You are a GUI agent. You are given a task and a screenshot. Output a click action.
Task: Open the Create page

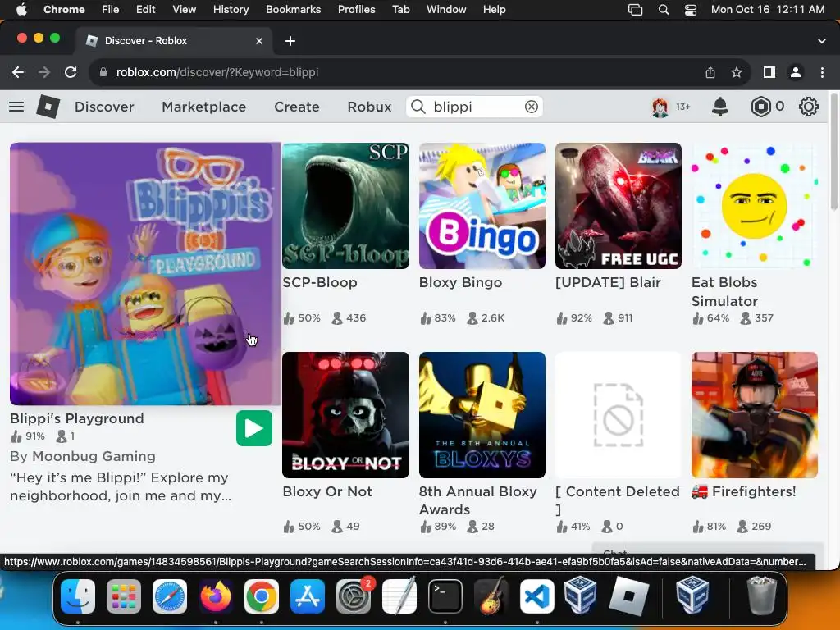(297, 107)
